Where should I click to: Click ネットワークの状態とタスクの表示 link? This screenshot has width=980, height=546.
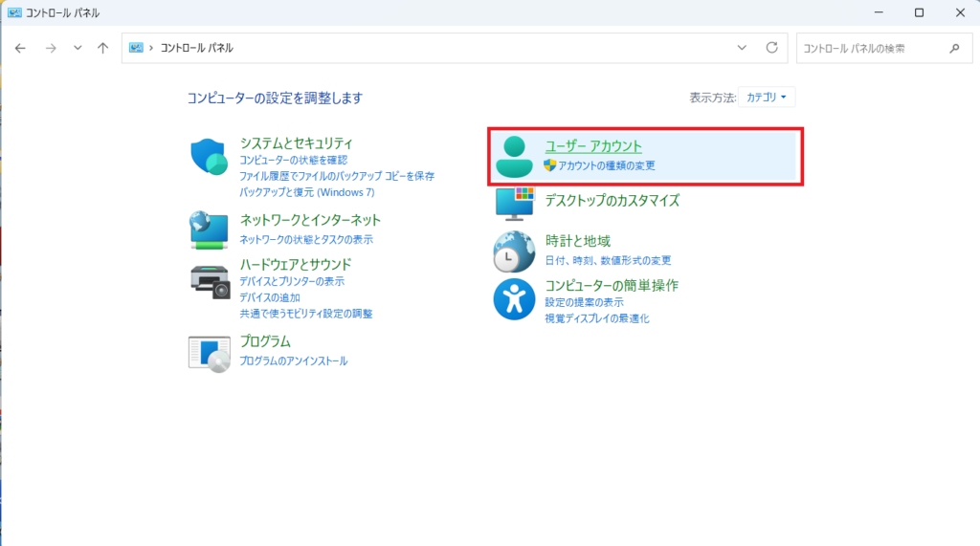(x=306, y=239)
